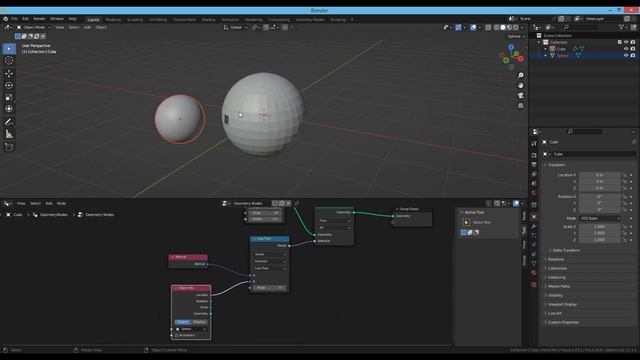Open the Global transform orientation dropdown
This screenshot has height=360, width=640.
[x=236, y=27]
